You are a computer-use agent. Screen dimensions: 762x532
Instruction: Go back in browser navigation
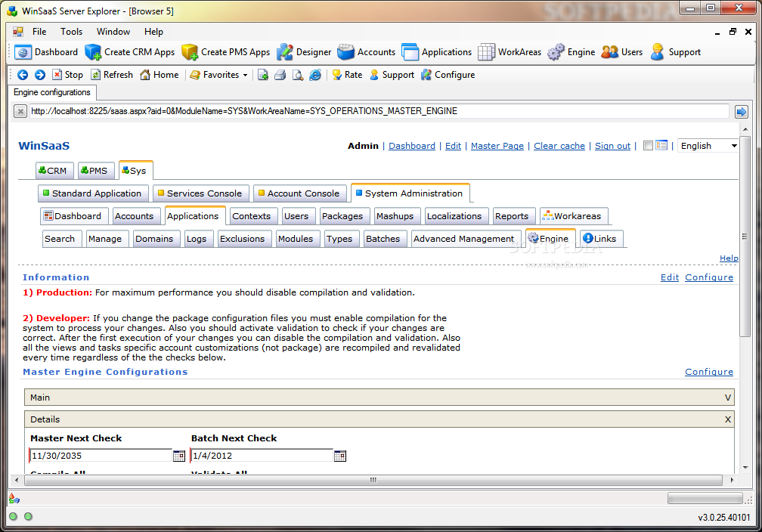point(23,75)
